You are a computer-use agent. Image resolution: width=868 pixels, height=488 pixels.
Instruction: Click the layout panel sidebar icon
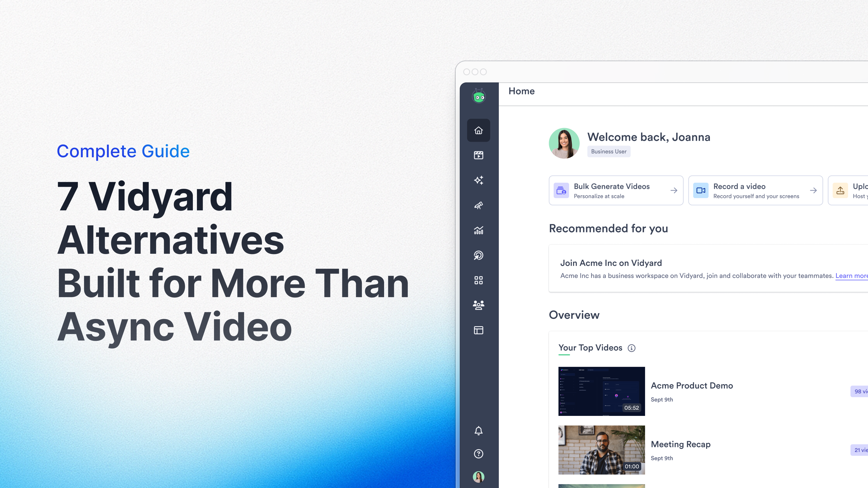pos(478,330)
